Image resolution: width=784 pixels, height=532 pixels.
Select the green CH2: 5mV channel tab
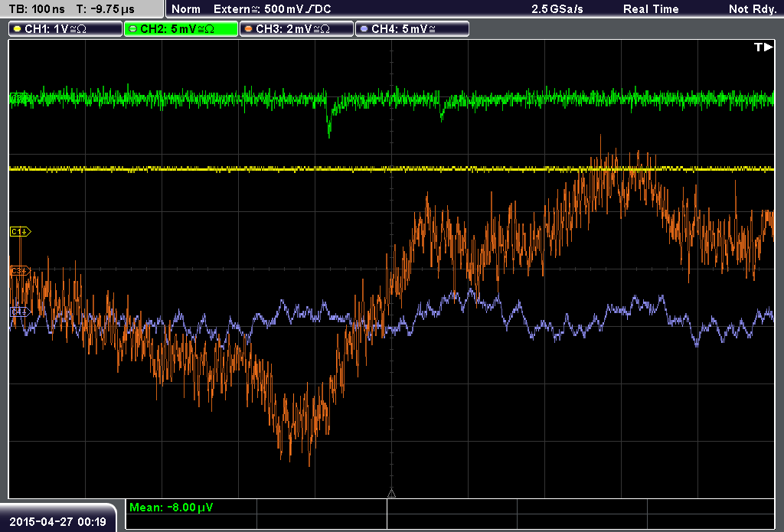pyautogui.click(x=181, y=29)
